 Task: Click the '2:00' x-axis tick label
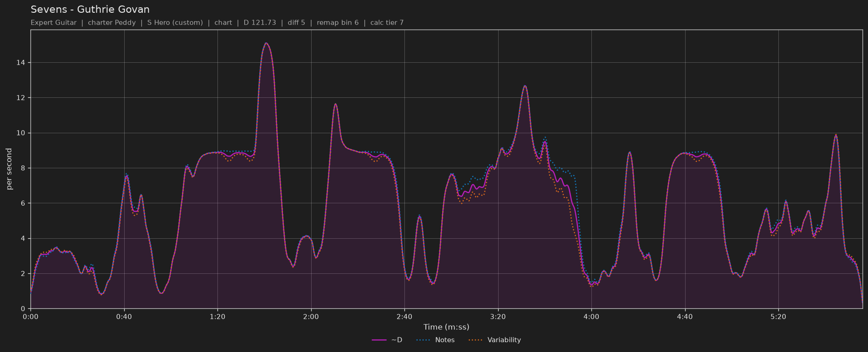pyautogui.click(x=311, y=317)
